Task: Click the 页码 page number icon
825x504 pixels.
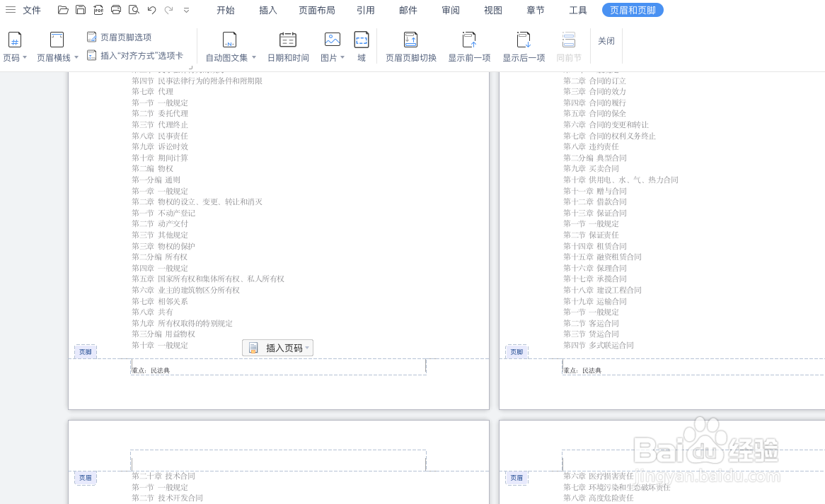Action: (15, 40)
